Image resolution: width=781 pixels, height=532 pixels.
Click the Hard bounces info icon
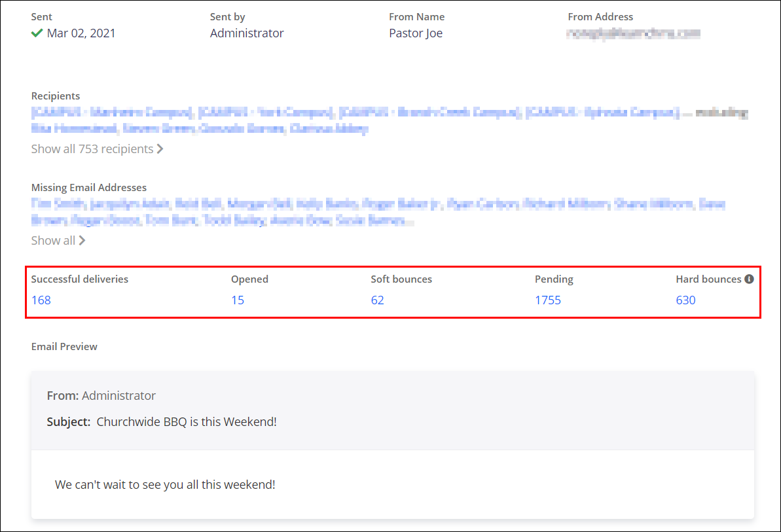tap(749, 279)
